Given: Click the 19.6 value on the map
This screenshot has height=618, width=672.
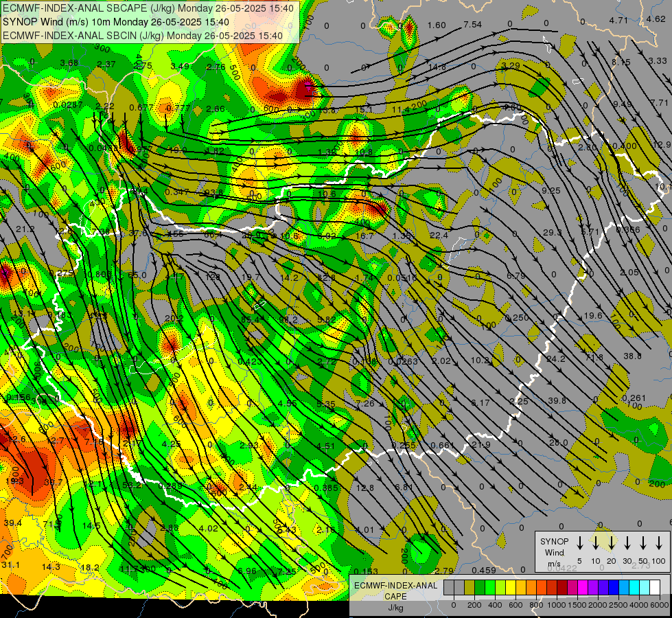Looking at the screenshot, I should (593, 316).
